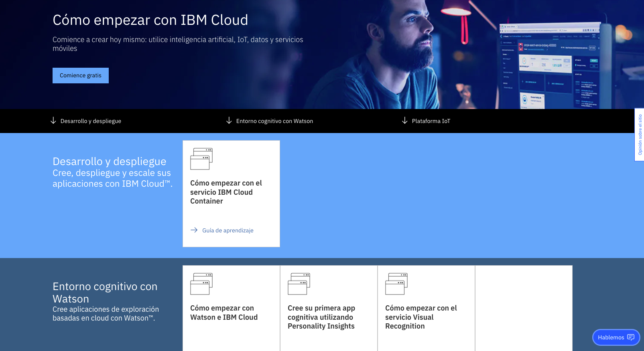Click chat bubble icon in Hablemos button
The image size is (644, 351).
tap(631, 337)
